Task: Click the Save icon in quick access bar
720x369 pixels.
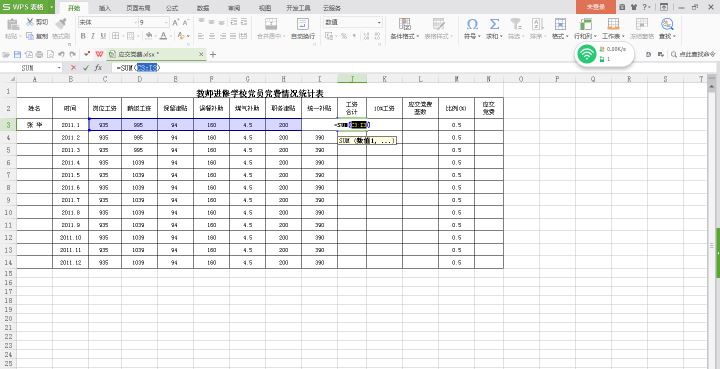Action: click(x=17, y=54)
